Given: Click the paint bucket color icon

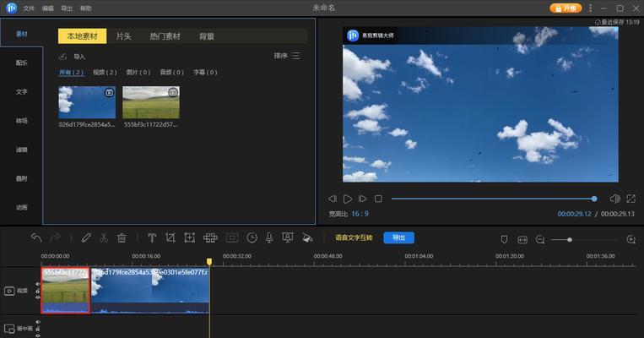Looking at the screenshot, I should click(306, 237).
